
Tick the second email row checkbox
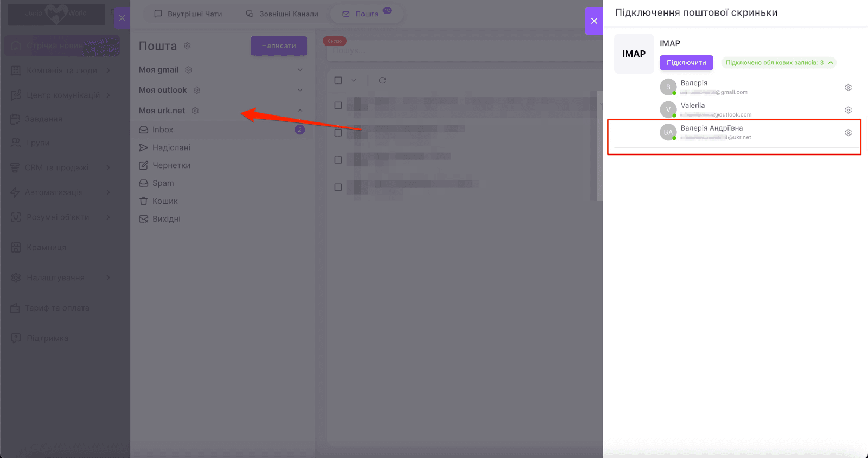339,132
